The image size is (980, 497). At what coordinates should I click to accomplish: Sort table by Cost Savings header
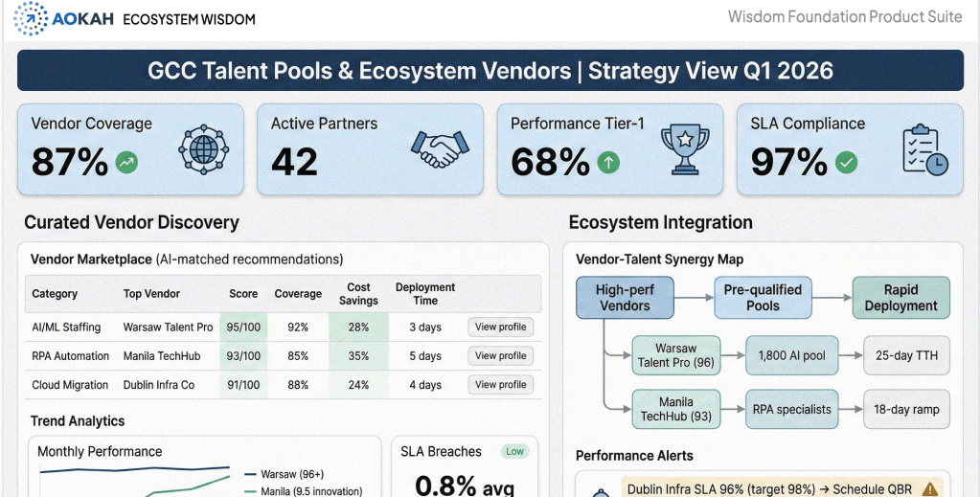pos(358,294)
